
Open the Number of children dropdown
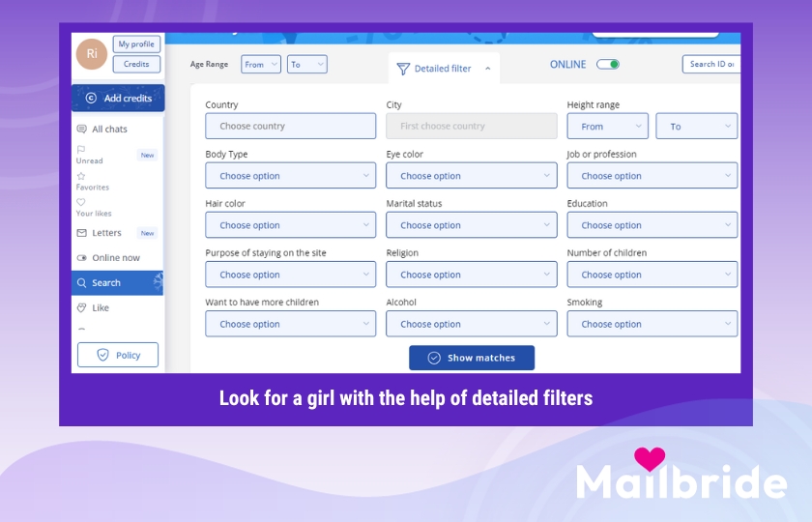click(652, 275)
